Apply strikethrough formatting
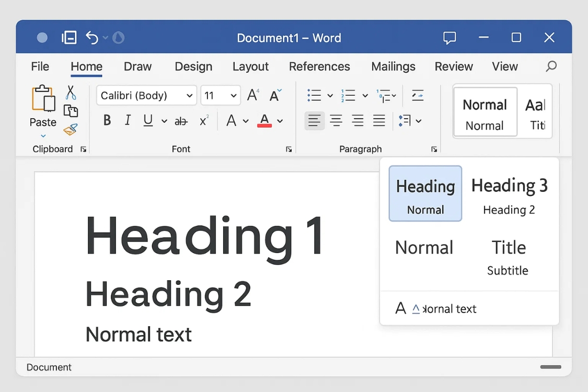Image resolution: width=588 pixels, height=392 pixels. tap(181, 120)
